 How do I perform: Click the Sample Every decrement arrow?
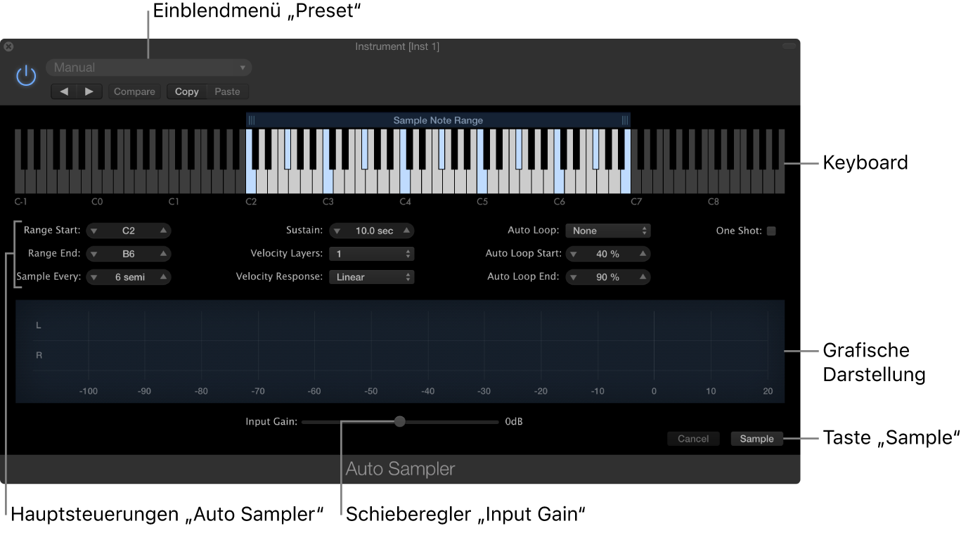click(x=93, y=276)
